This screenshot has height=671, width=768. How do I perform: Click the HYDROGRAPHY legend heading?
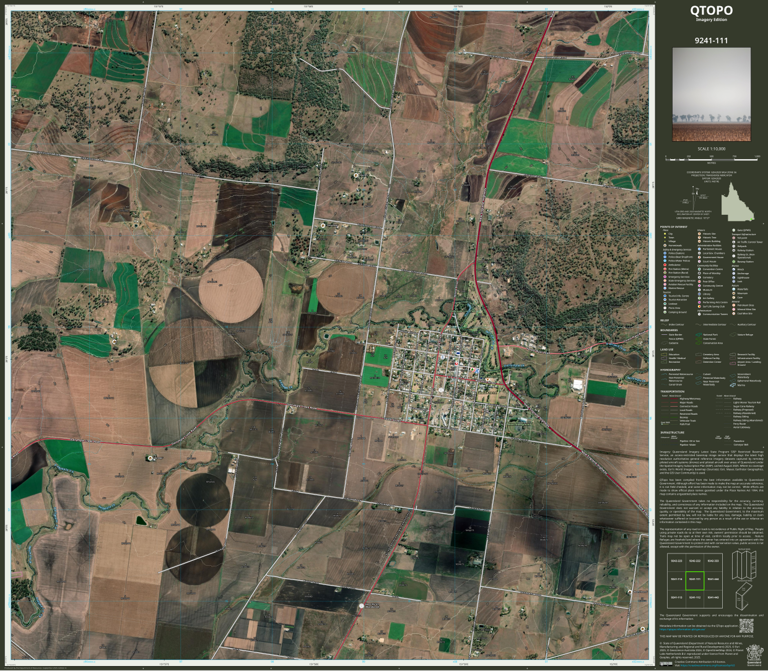[x=670, y=370]
